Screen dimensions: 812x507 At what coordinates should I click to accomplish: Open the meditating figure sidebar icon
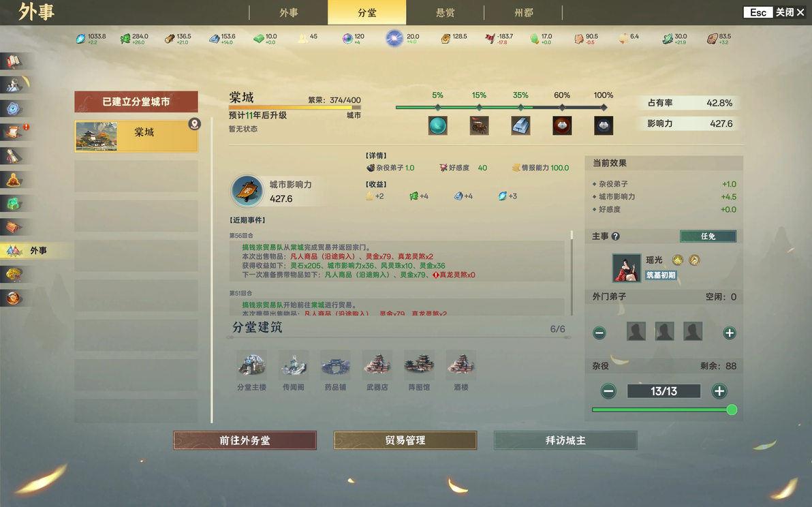point(14,180)
